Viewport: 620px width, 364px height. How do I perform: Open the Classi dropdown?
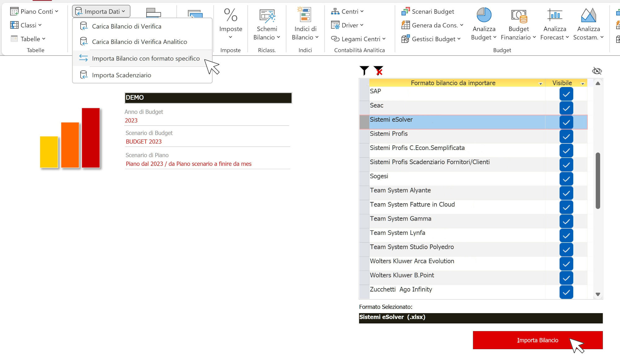tap(40, 25)
